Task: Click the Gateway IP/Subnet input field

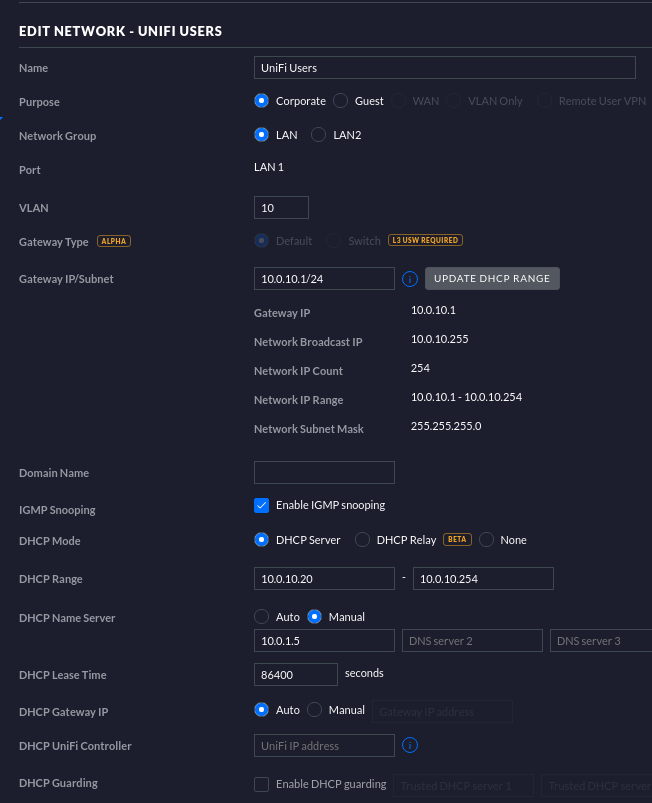Action: tap(324, 279)
